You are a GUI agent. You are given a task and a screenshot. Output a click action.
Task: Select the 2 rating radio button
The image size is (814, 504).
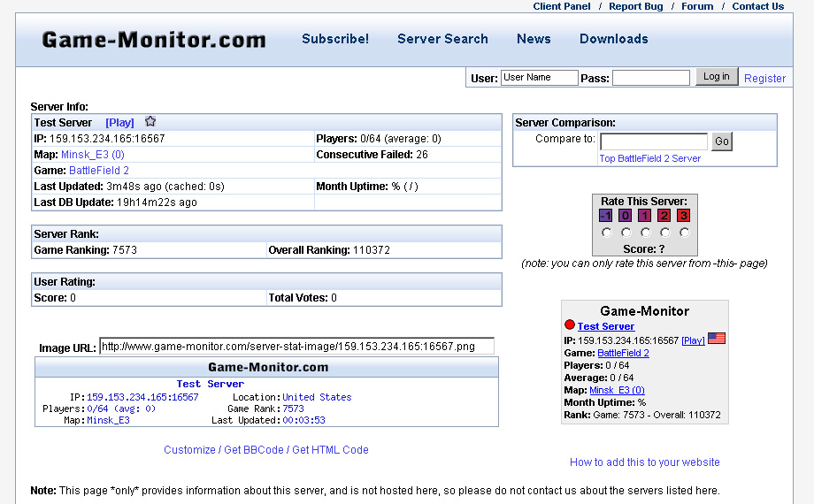pos(665,233)
